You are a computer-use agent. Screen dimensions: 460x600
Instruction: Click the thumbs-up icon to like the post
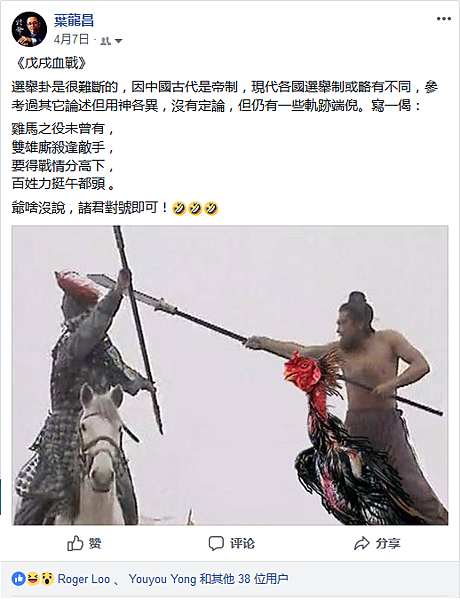(75, 543)
